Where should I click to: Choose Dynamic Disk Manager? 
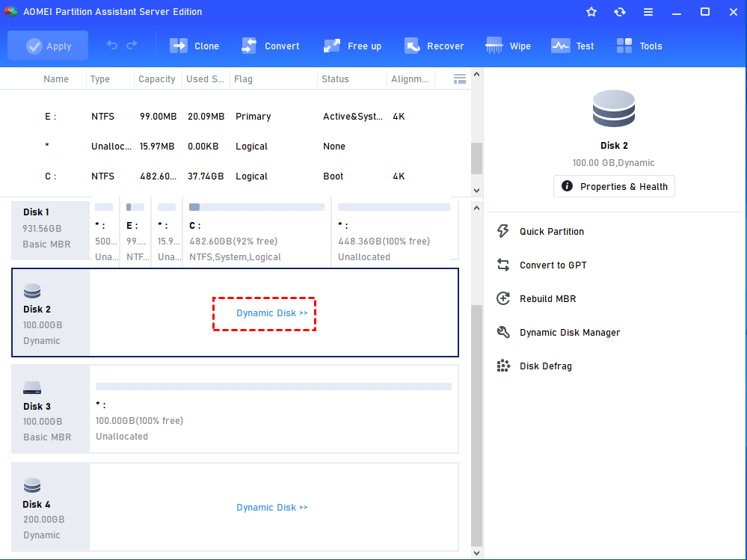tap(570, 333)
